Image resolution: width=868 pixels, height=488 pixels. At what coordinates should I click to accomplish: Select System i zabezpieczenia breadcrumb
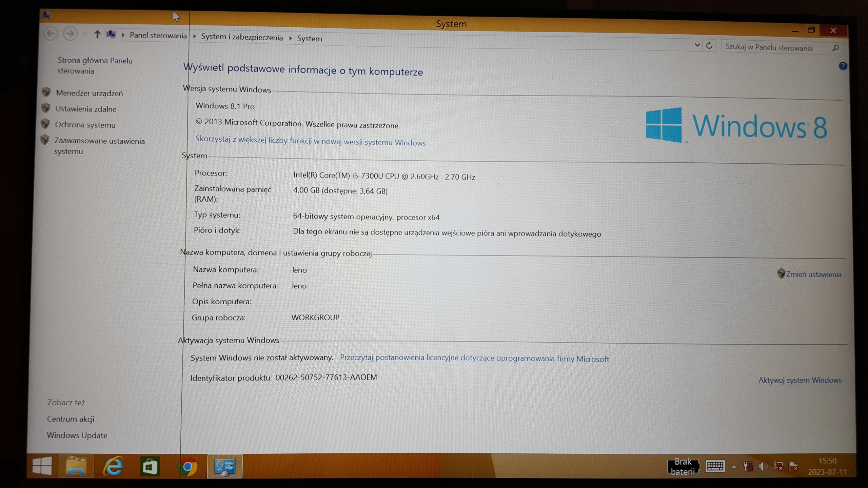[242, 37]
